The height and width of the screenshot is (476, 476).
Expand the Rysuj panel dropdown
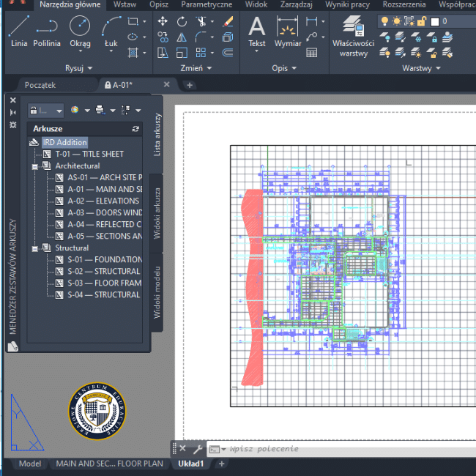[x=78, y=68]
